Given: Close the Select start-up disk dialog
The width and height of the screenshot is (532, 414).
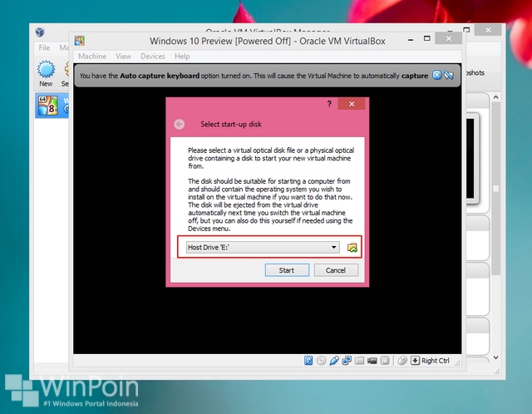Looking at the screenshot, I should coord(352,104).
